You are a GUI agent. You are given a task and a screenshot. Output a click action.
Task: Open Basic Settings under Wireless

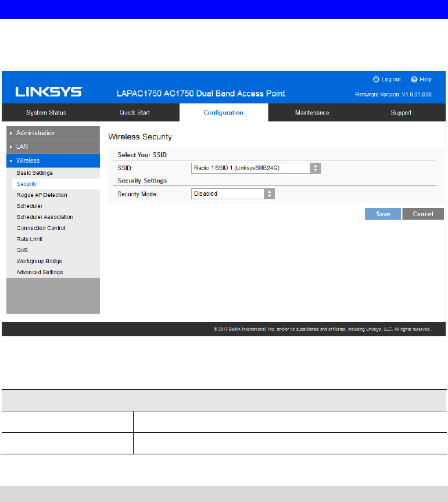click(x=35, y=173)
